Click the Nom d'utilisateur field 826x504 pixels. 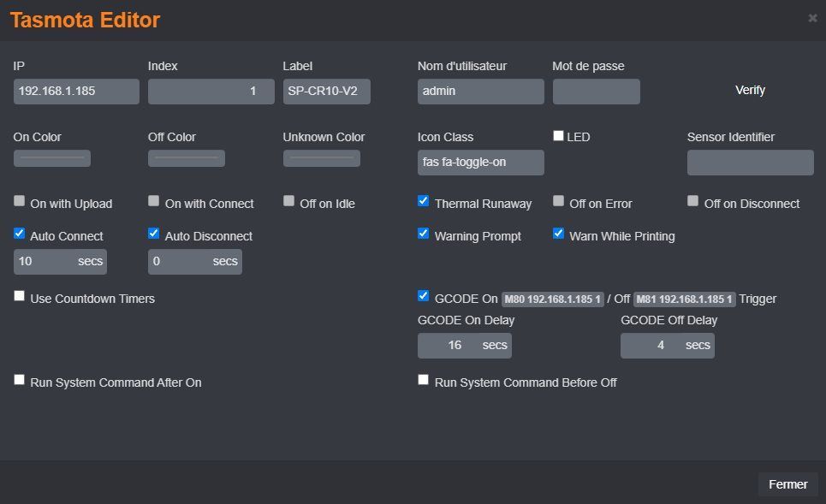(x=481, y=91)
